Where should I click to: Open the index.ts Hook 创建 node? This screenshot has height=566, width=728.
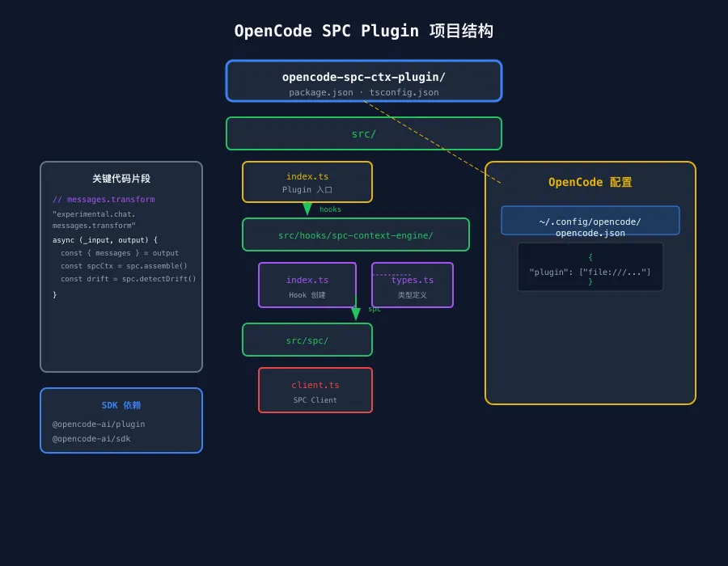coord(307,285)
